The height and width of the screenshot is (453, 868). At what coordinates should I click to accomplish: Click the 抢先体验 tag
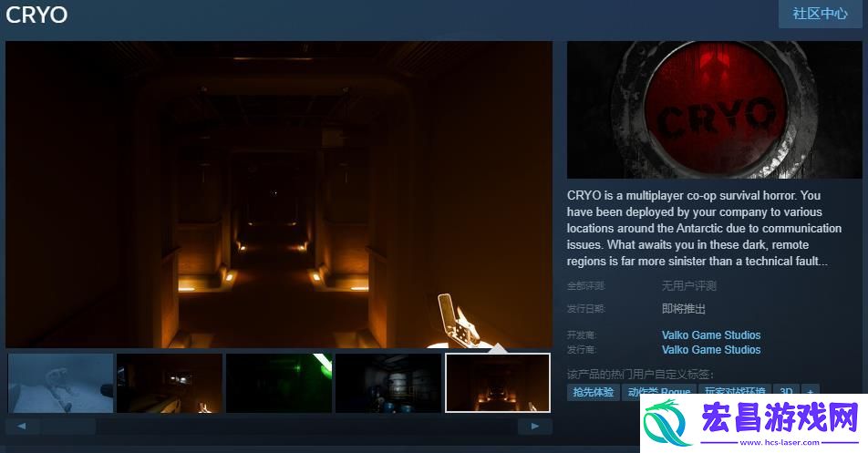(593, 392)
